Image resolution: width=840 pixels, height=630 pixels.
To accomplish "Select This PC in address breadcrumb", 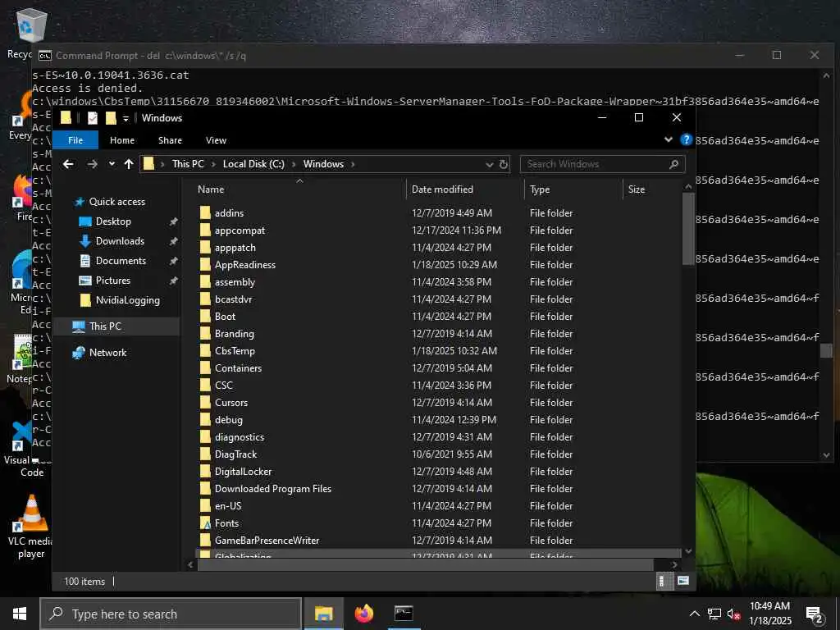I will pos(188,164).
